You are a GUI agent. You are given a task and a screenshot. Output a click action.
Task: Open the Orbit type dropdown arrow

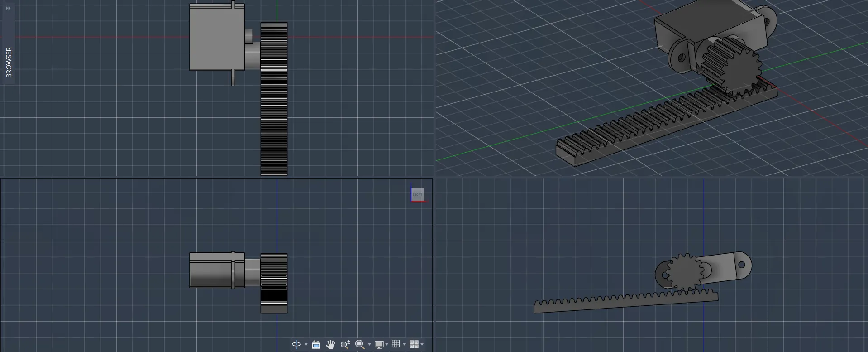pyautogui.click(x=306, y=345)
